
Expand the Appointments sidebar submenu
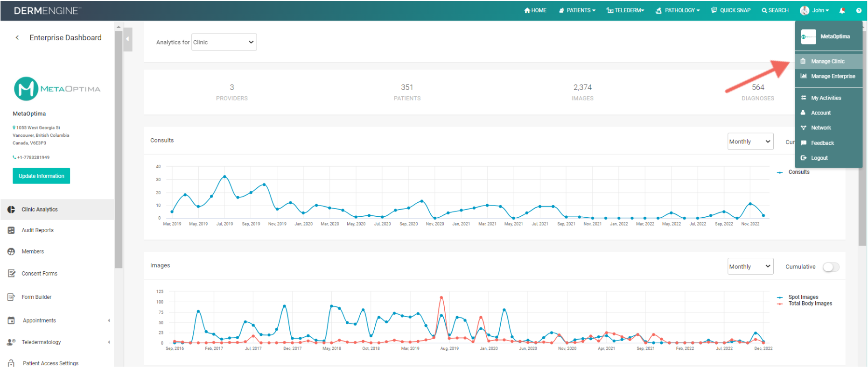tap(108, 321)
